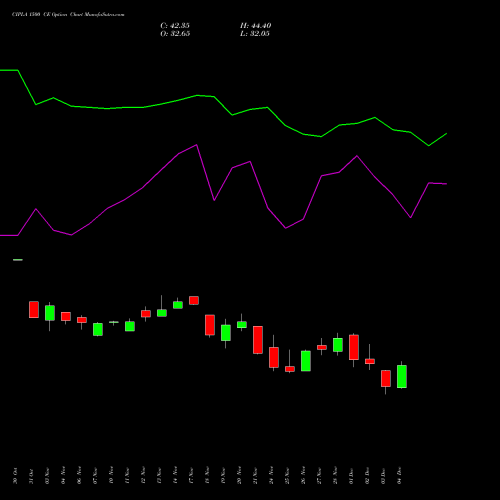Select the low value L: 32.05
Viewport: 500px width, 500px height.
click(255, 34)
